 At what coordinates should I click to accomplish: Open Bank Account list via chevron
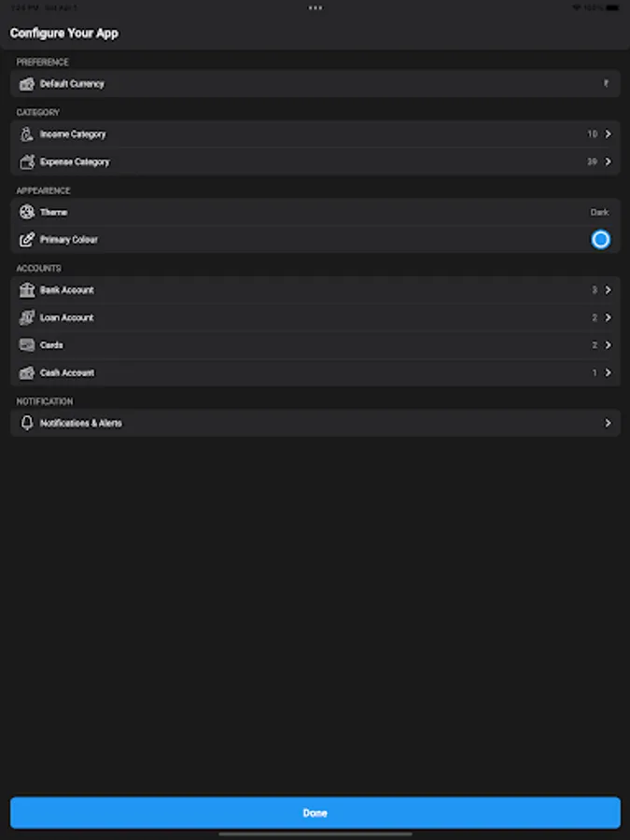click(608, 290)
